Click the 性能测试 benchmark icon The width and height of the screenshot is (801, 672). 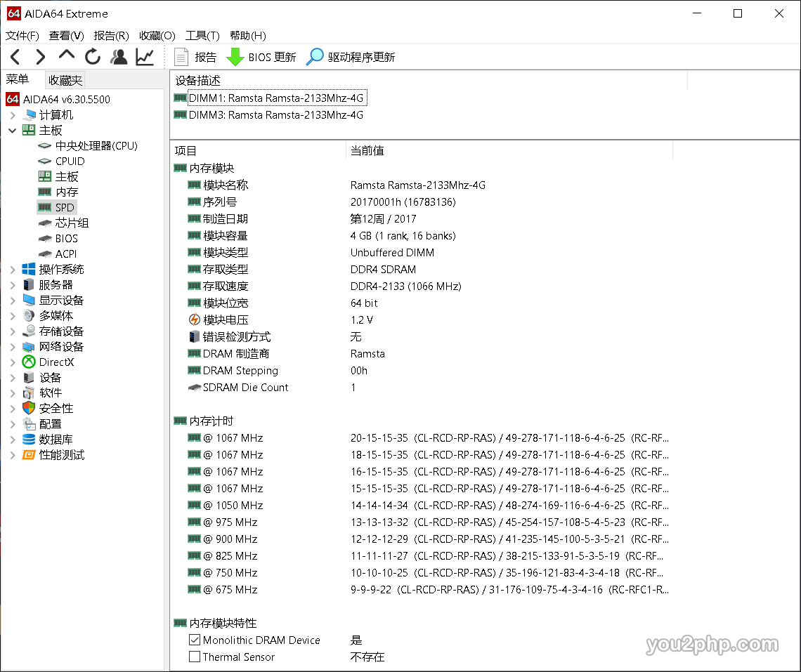pos(29,455)
